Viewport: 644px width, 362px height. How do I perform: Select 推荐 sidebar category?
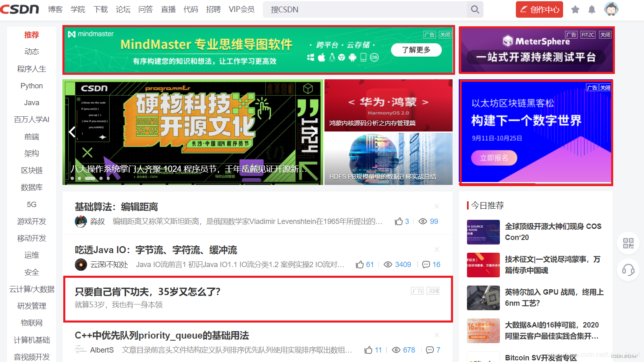32,35
